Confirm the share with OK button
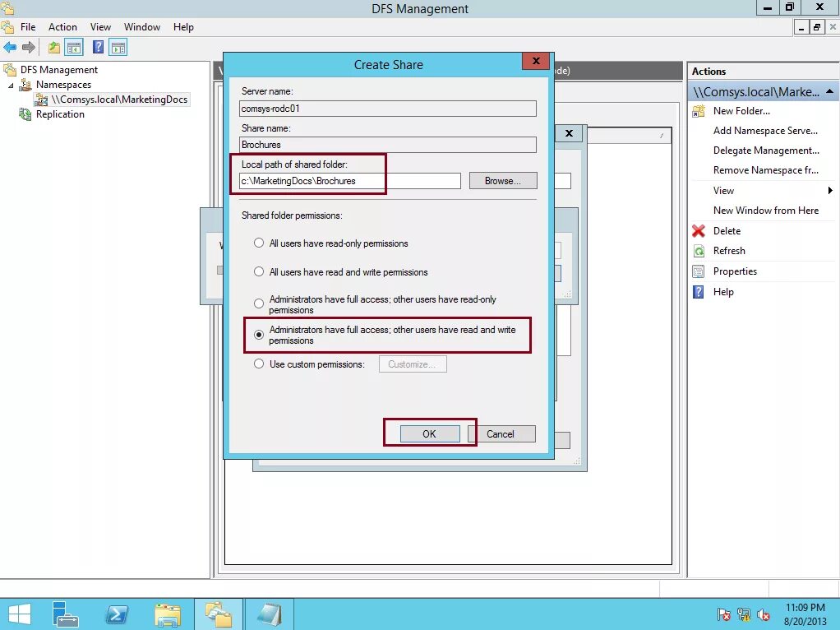Screen dimensions: 840x630 (x=430, y=433)
